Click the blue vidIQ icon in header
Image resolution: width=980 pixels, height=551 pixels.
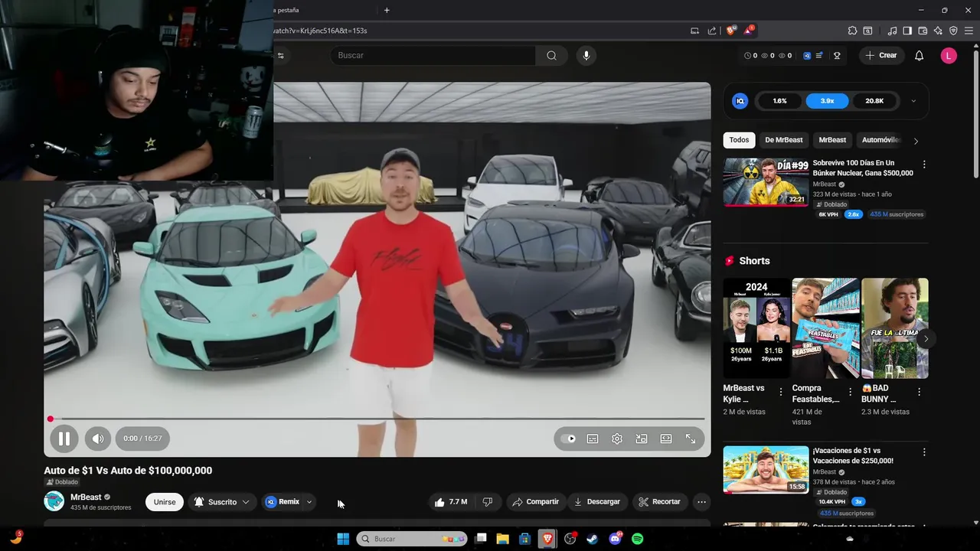pos(807,55)
